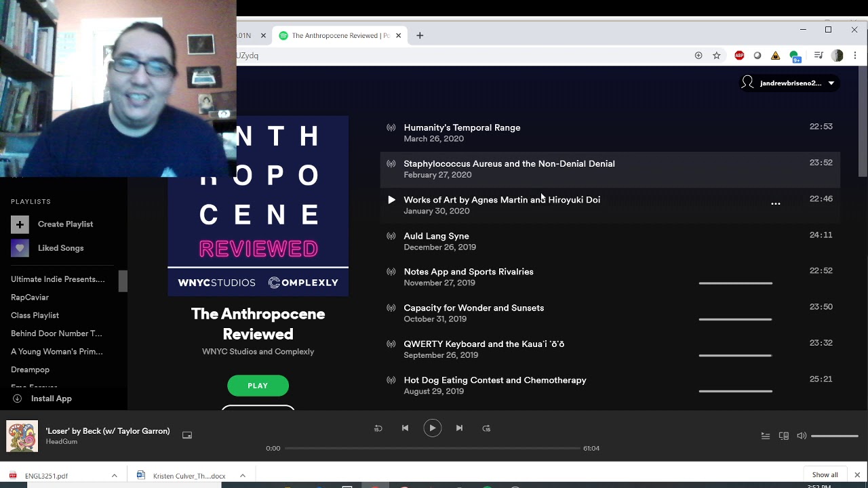Click the sidebar playlist scrollbar
The height and width of the screenshot is (488, 868).
click(x=123, y=281)
